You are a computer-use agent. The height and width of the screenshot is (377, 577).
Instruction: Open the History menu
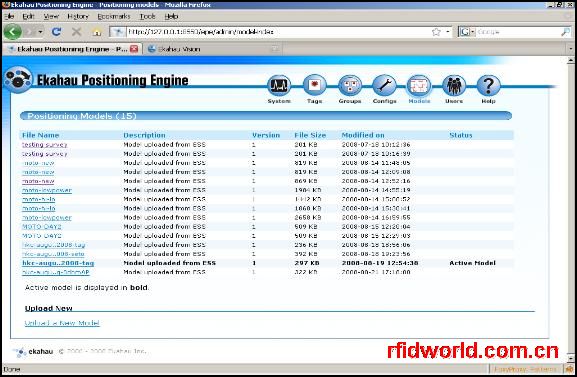pyautogui.click(x=78, y=16)
